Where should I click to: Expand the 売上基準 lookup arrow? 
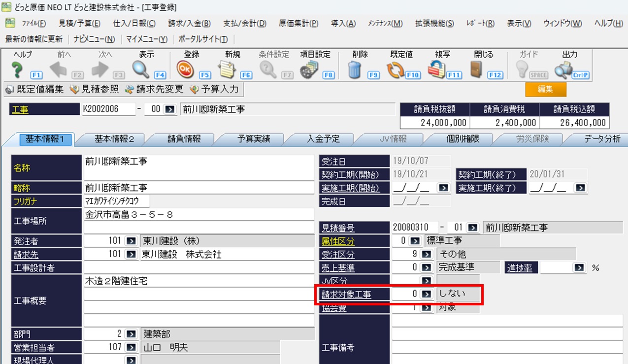pyautogui.click(x=425, y=267)
